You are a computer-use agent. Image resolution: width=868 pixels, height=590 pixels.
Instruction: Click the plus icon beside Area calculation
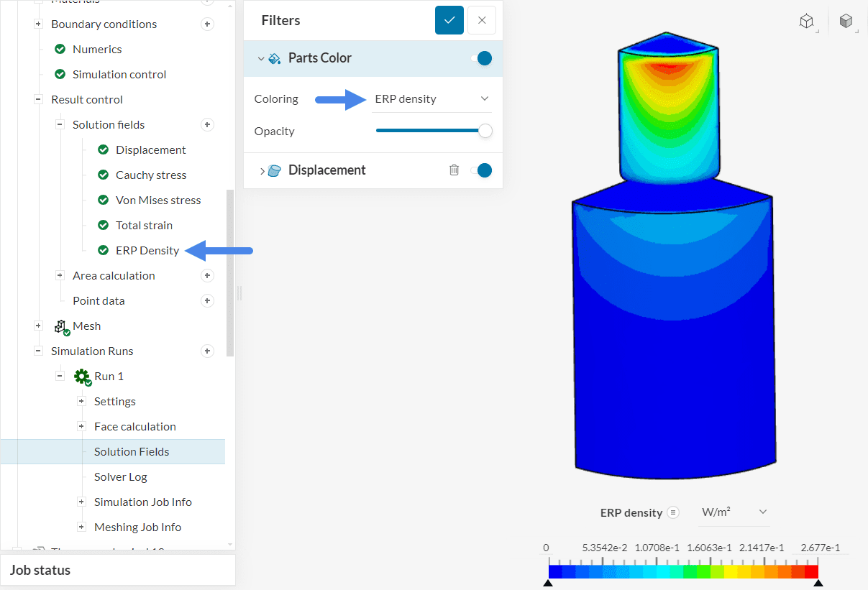pyautogui.click(x=207, y=275)
